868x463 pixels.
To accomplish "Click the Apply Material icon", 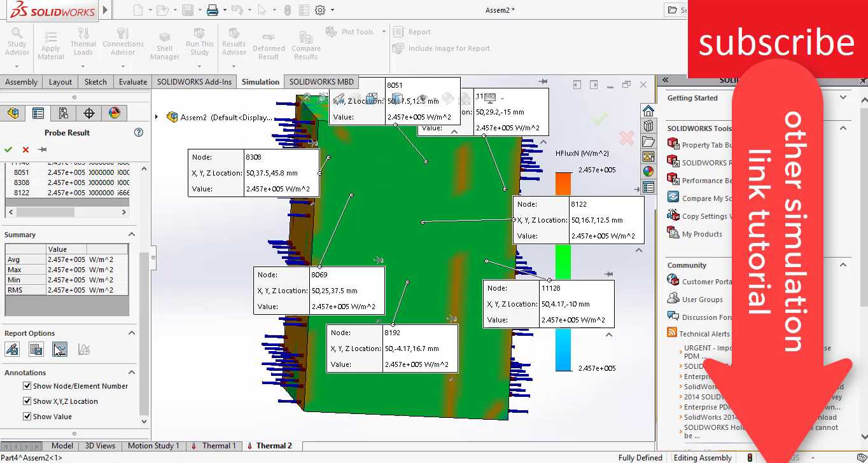I will [x=51, y=44].
